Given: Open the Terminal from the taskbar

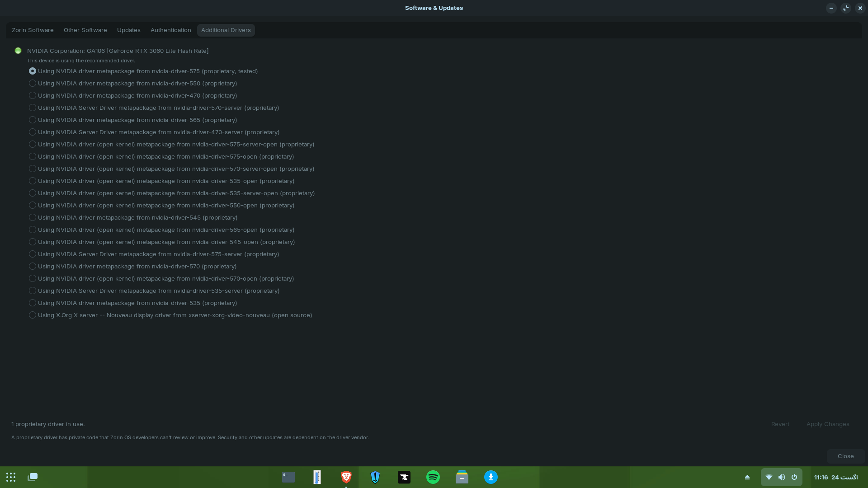Looking at the screenshot, I should click(x=288, y=477).
